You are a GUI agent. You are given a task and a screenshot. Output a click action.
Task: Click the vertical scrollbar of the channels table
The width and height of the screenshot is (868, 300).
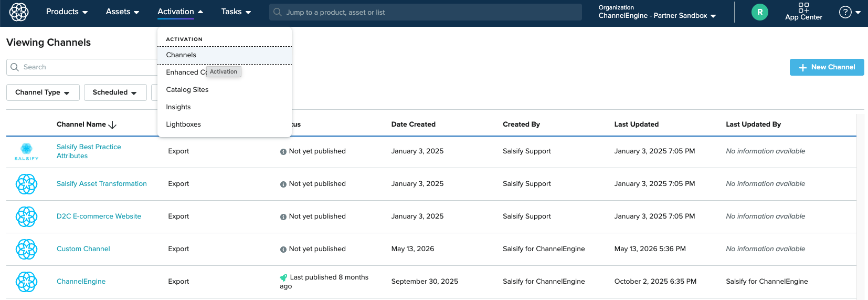860,207
